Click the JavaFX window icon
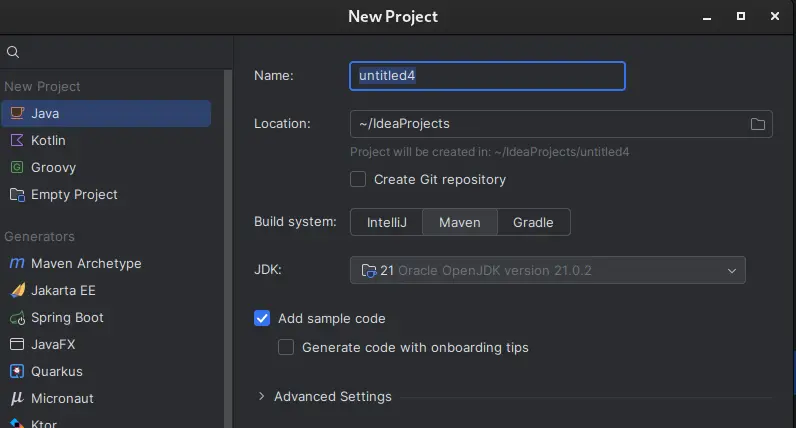 coord(17,344)
